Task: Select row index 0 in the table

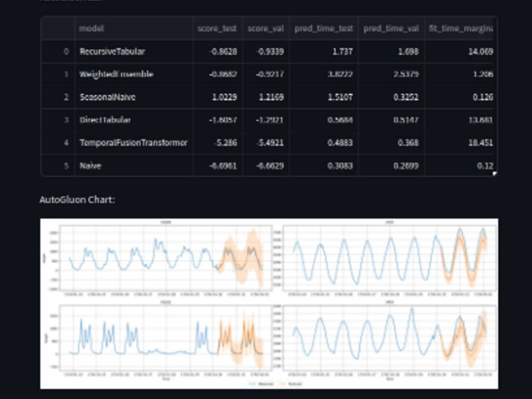Action: pyautogui.click(x=57, y=52)
